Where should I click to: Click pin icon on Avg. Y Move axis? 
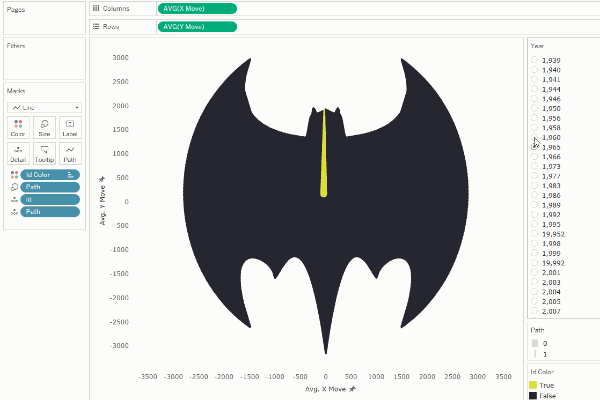click(102, 179)
